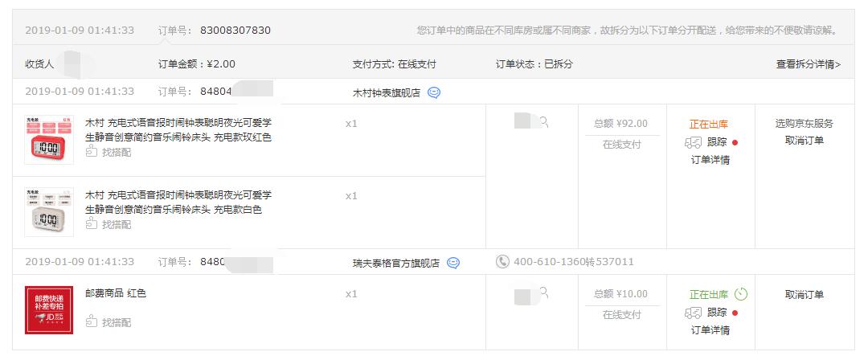Open 订单详情 for the ¥10.00 order
This screenshot has height=364, width=868.
(x=710, y=331)
